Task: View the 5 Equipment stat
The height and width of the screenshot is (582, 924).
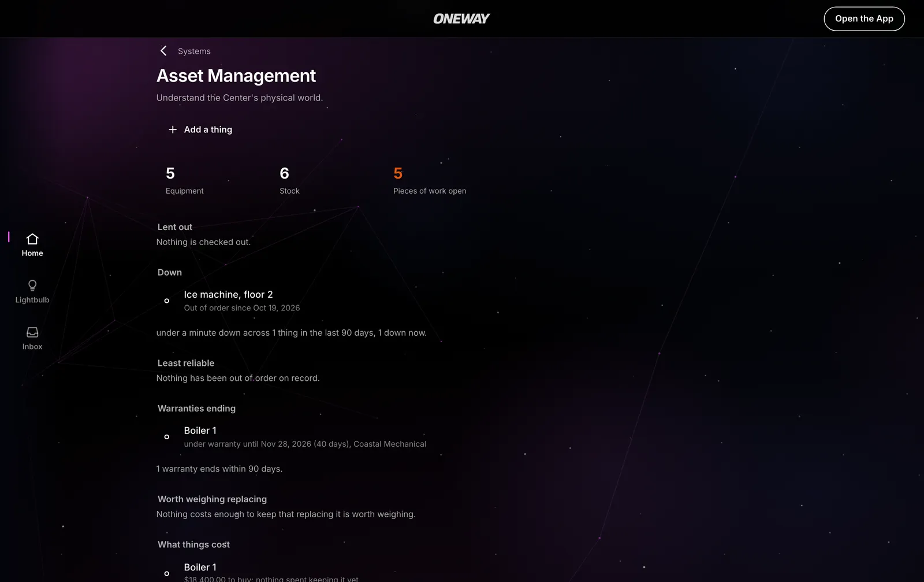Action: coord(185,180)
